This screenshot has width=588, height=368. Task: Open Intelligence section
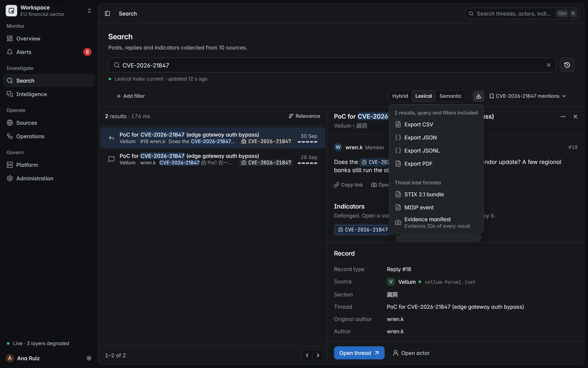(x=49, y=94)
